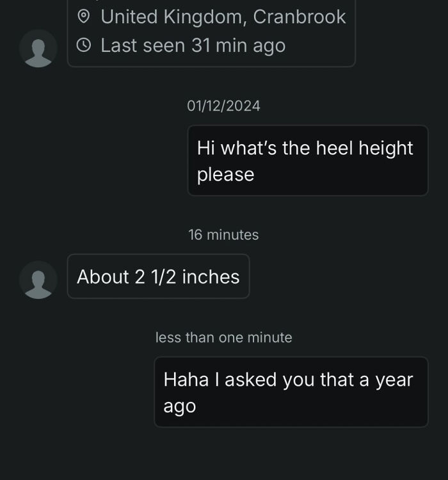Tap the avatar beside the seller info card
The image size is (448, 480).
click(x=38, y=48)
